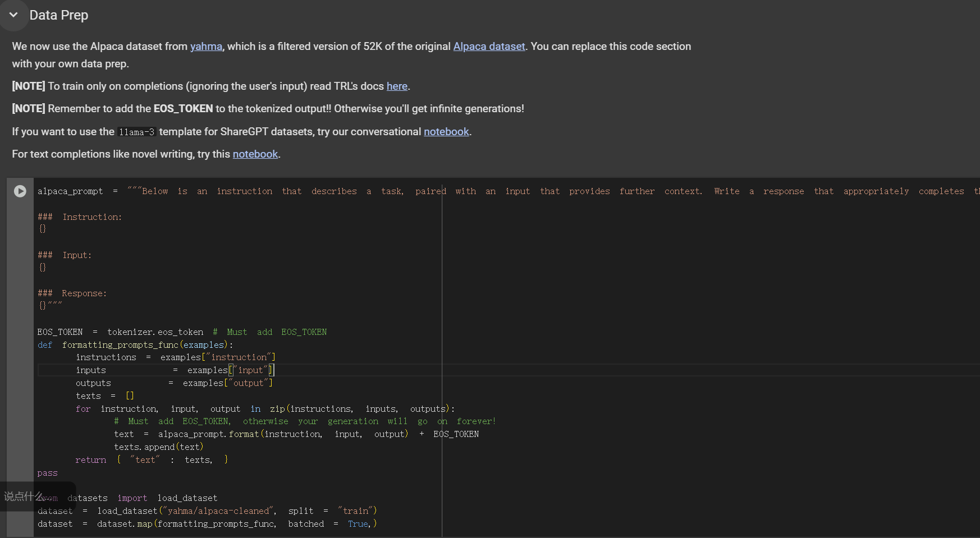Click the 'llama-3' inline code text
This screenshot has width=980, height=538.
[136, 132]
